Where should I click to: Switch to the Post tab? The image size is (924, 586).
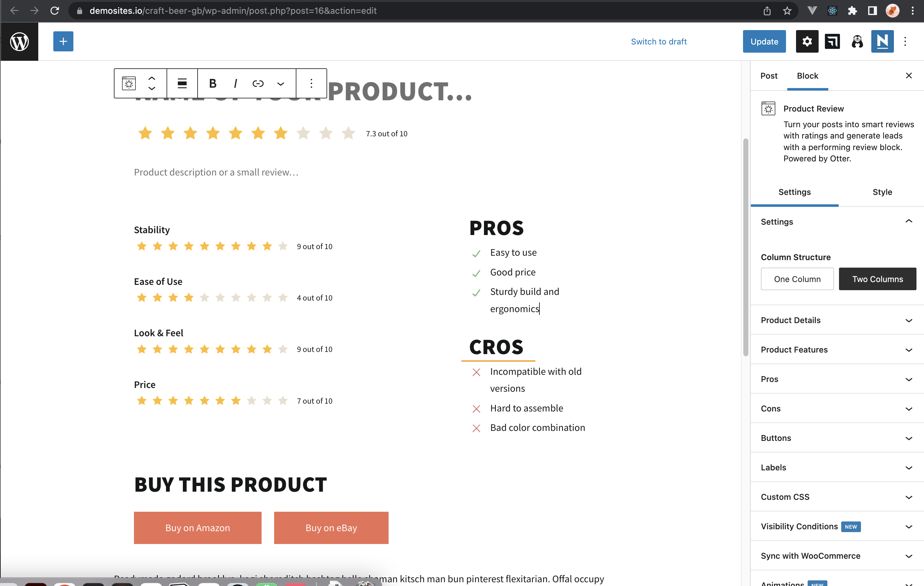tap(769, 76)
